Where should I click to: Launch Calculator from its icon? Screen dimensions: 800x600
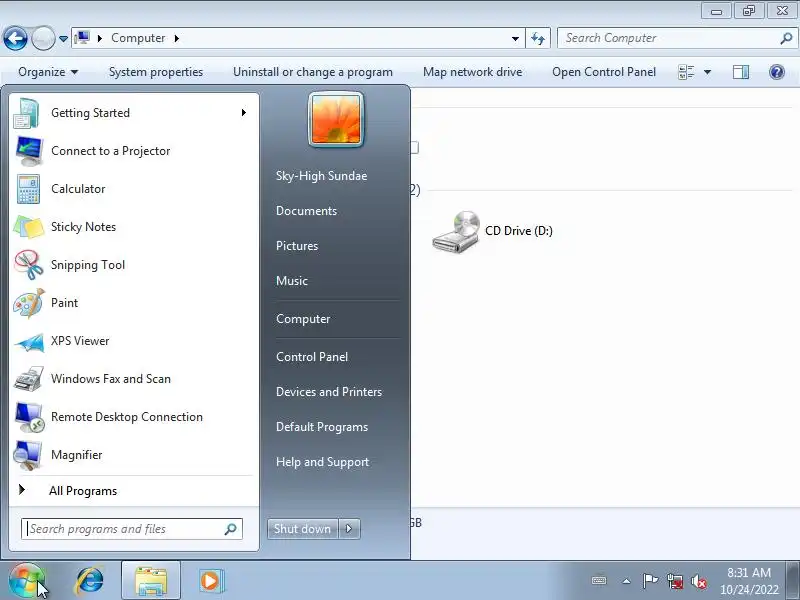(28, 189)
